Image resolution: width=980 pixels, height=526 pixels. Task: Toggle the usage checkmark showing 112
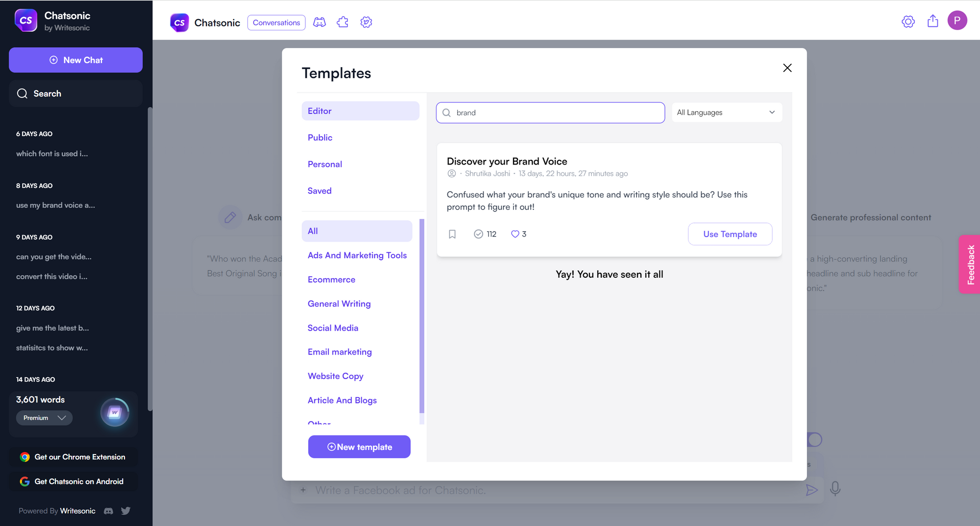479,234
